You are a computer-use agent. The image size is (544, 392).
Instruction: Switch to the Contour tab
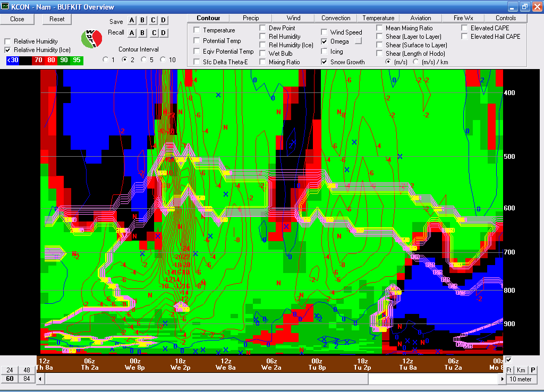(x=208, y=18)
